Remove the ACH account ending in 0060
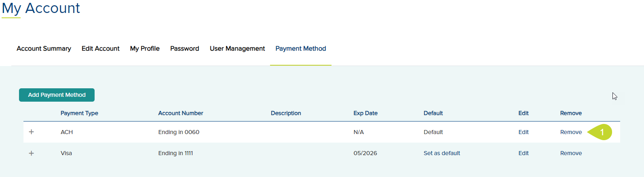 pyautogui.click(x=571, y=132)
